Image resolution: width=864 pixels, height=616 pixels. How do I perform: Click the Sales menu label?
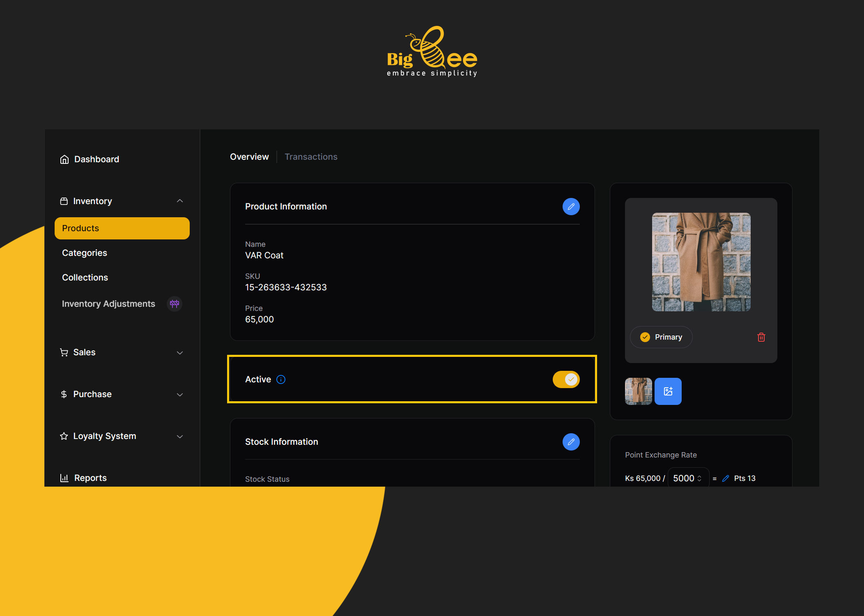pos(84,352)
